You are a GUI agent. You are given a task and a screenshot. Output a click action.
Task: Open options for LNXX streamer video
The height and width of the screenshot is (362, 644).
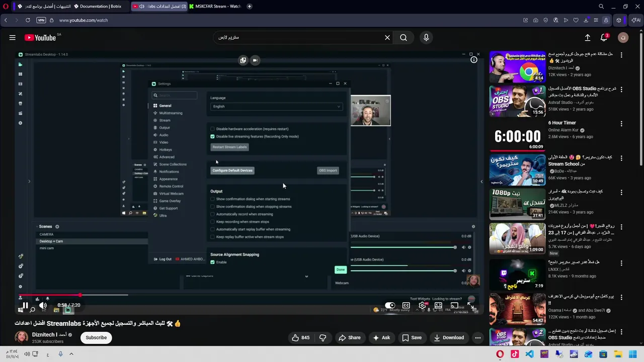tap(621, 262)
